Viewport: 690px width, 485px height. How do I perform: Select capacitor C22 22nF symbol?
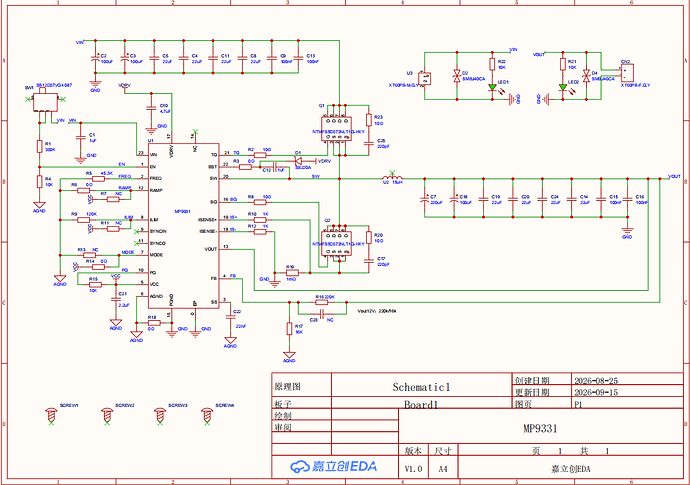(x=230, y=316)
